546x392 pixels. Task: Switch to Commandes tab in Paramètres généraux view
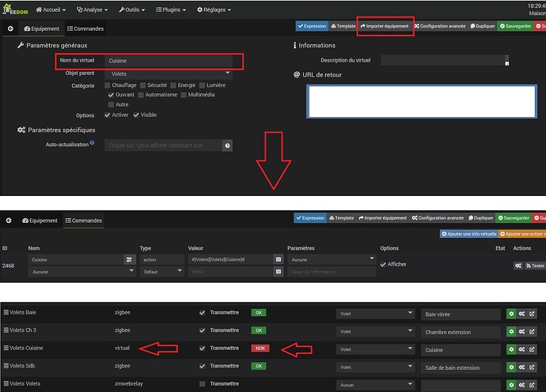(85, 28)
